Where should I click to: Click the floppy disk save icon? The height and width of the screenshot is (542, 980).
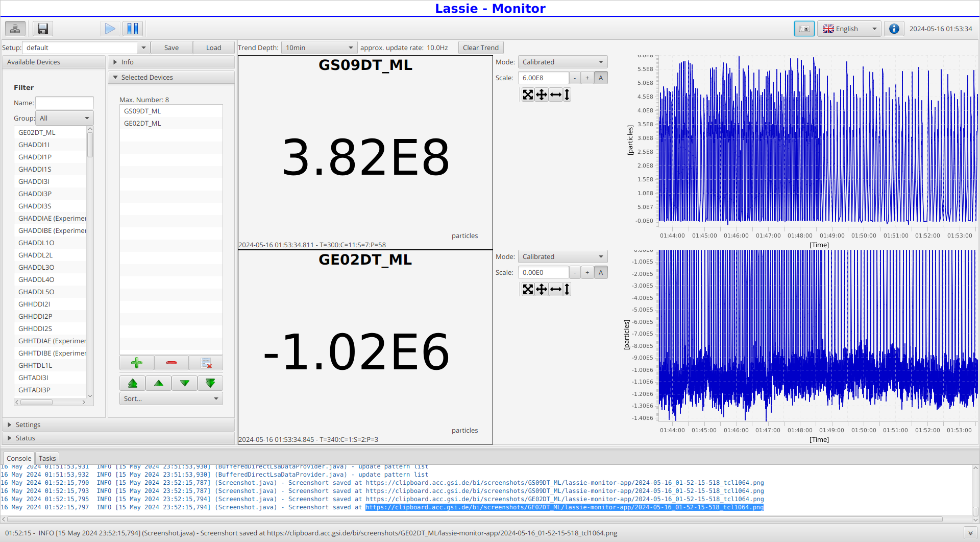pyautogui.click(x=43, y=29)
